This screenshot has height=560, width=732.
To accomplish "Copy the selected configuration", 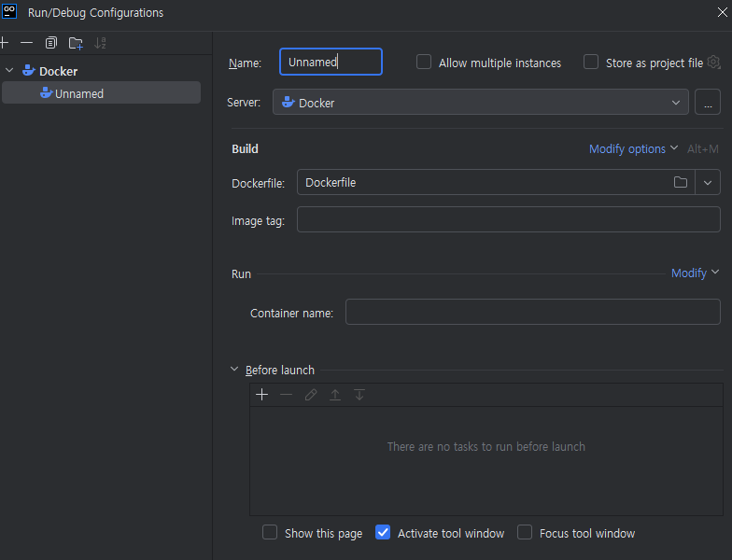I will coord(50,43).
